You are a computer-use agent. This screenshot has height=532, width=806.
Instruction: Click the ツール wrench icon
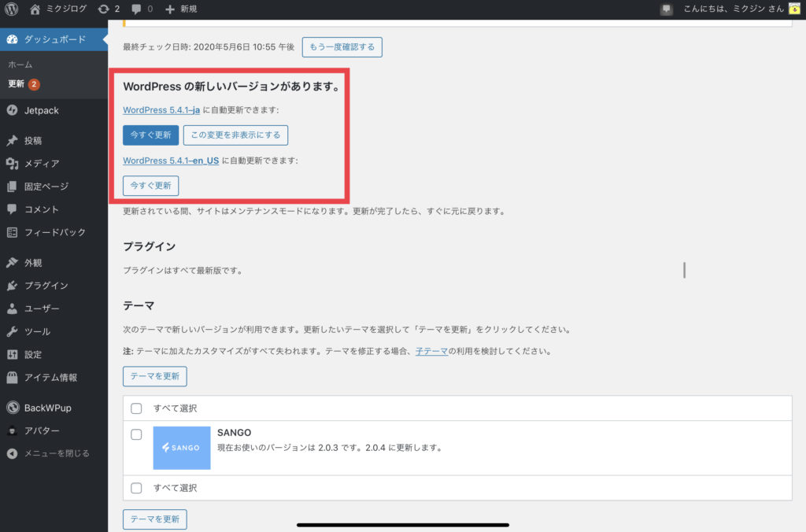[12, 331]
